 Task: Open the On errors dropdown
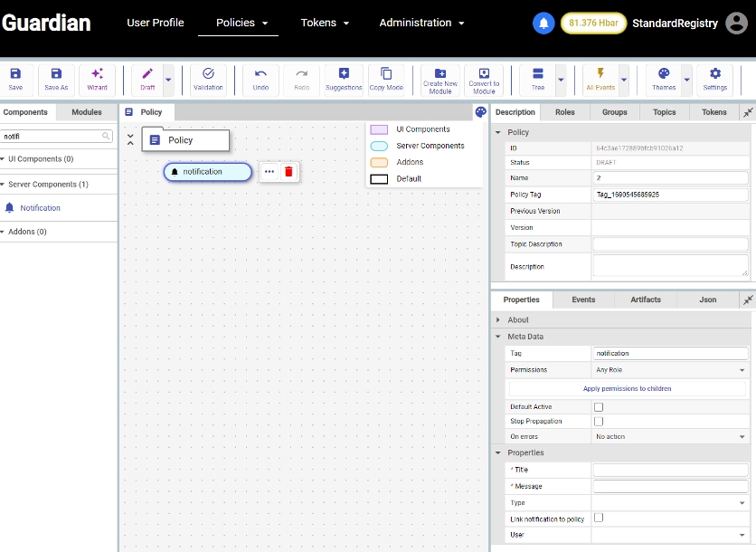(x=669, y=437)
